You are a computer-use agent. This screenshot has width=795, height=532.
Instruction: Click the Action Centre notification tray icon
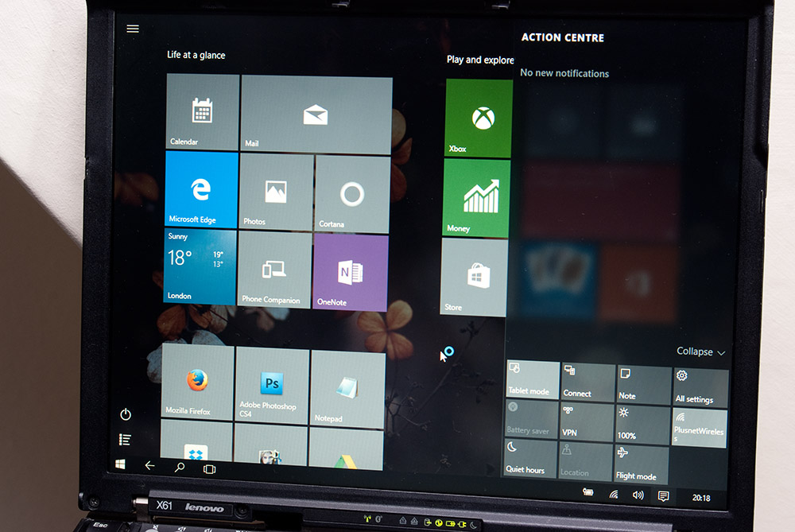coord(663,496)
